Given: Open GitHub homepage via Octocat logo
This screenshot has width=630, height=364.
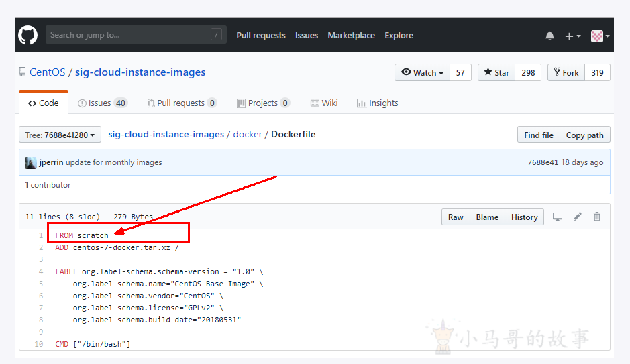Looking at the screenshot, I should click(28, 35).
